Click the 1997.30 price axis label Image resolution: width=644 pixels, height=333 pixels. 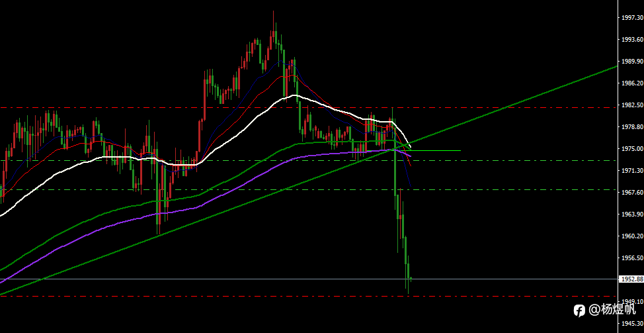tap(632, 18)
